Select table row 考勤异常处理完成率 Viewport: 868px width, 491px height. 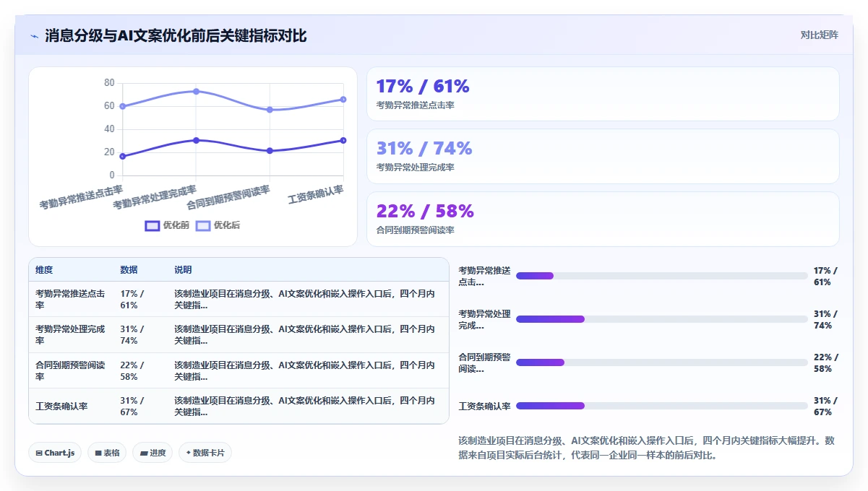coord(239,335)
